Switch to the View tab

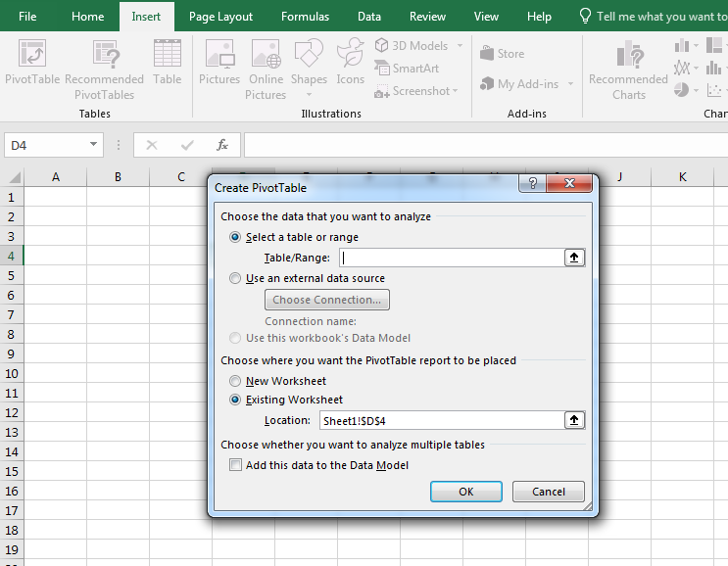[486, 17]
